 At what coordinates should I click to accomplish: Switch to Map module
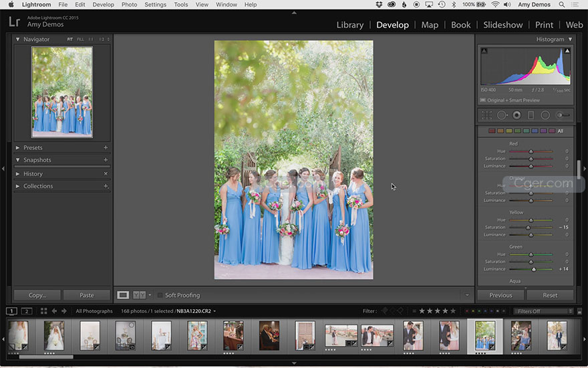click(x=430, y=25)
